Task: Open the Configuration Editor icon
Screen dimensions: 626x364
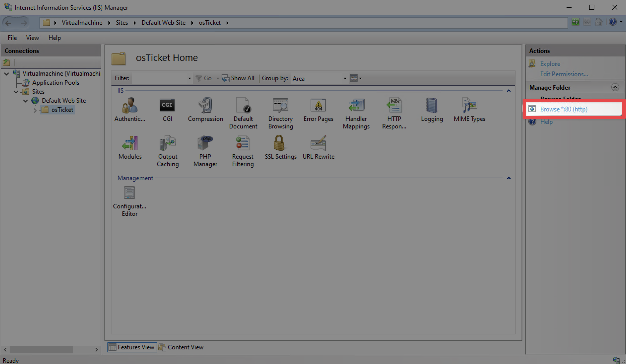Action: (x=129, y=193)
